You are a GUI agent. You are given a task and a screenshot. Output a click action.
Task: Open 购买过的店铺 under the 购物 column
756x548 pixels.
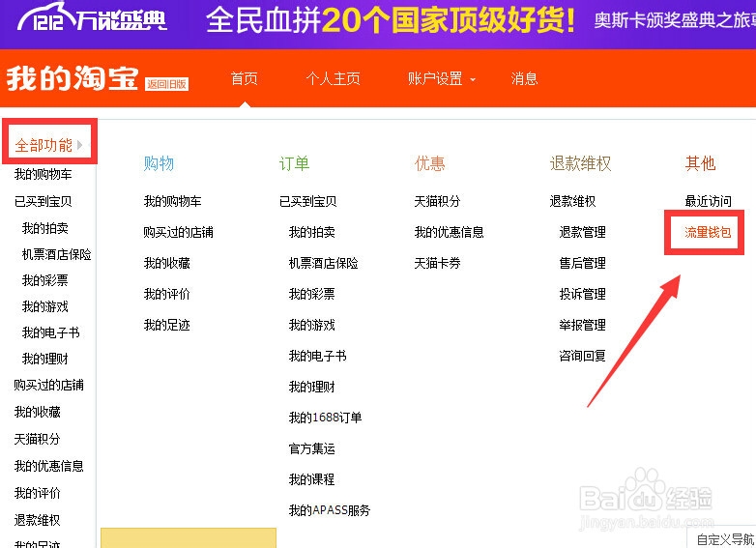(x=178, y=232)
